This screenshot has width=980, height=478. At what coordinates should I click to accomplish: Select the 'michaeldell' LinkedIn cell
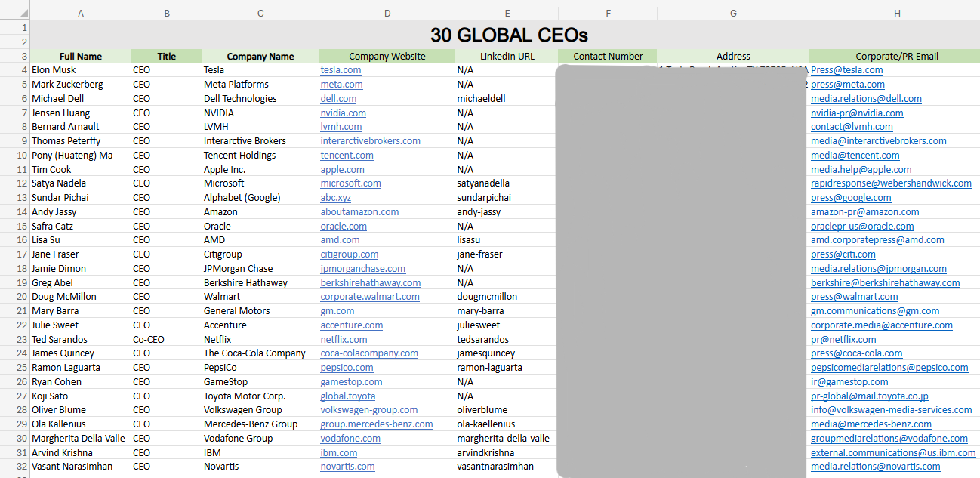[507, 98]
